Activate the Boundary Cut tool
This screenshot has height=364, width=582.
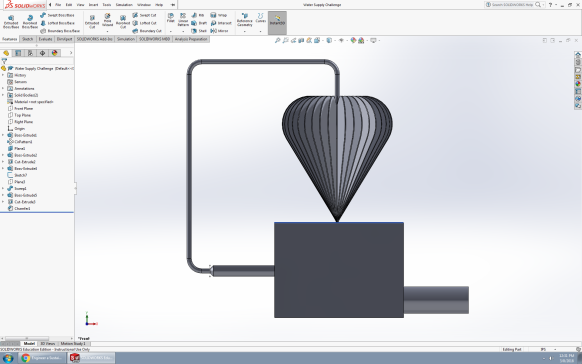click(x=147, y=31)
